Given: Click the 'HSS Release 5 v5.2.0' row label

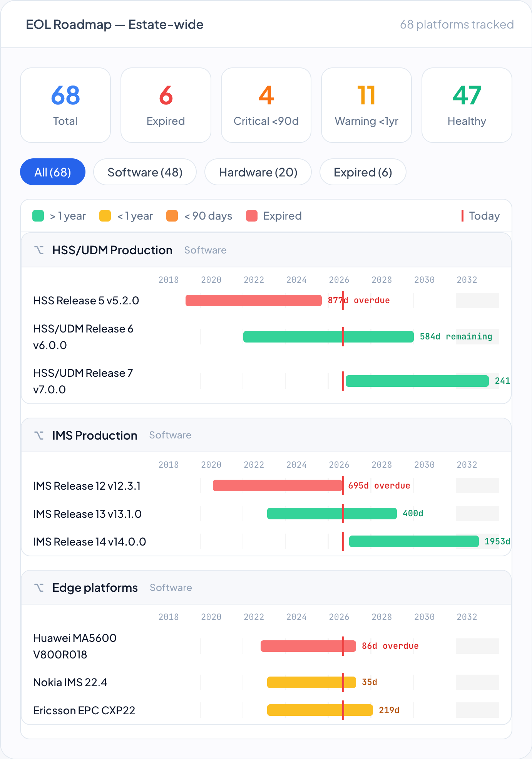Looking at the screenshot, I should pos(86,301).
